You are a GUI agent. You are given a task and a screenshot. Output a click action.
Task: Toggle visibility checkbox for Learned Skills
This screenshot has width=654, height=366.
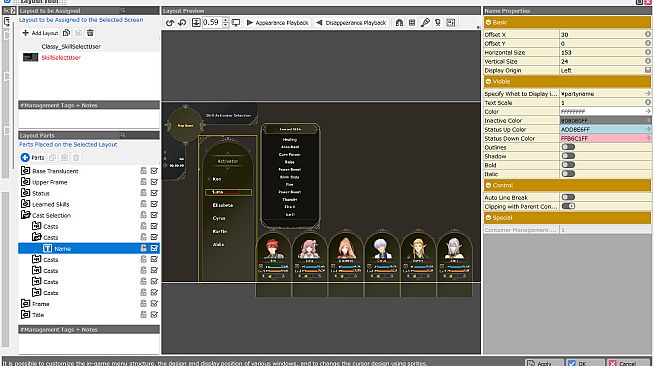[x=154, y=204]
